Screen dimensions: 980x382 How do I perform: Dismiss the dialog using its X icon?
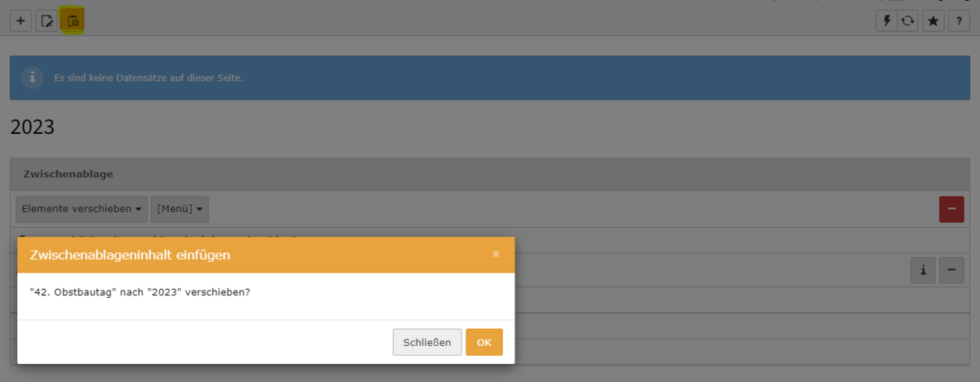pyautogui.click(x=496, y=255)
